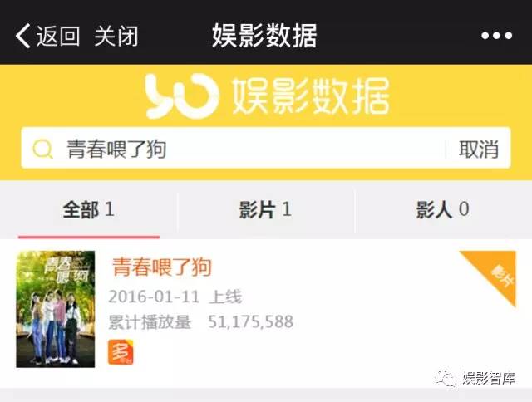
Task: Open the 青春喂了狗 movie poster thumbnail
Action: pyautogui.click(x=56, y=309)
